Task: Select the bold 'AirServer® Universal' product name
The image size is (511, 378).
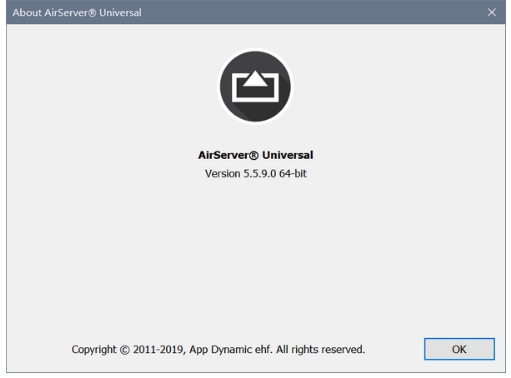Action: [x=256, y=155]
